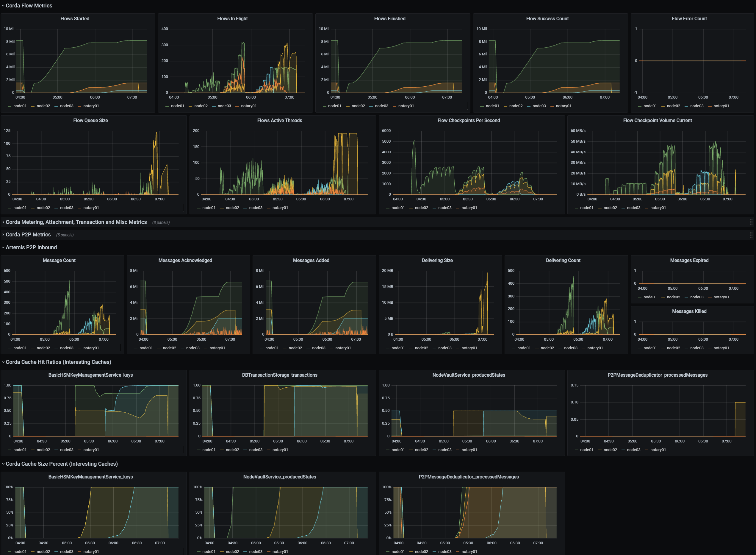Image resolution: width=756 pixels, height=555 pixels.
Task: Click the '(8 panels)' count label
Action: point(161,222)
